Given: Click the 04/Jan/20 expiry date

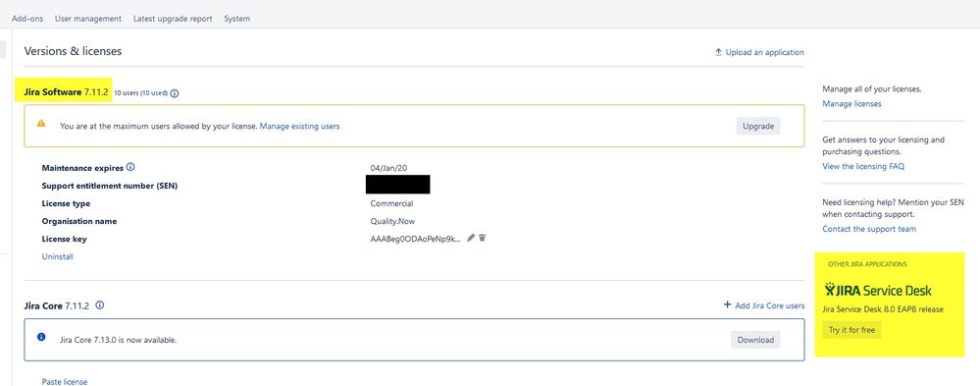Looking at the screenshot, I should click(388, 168).
